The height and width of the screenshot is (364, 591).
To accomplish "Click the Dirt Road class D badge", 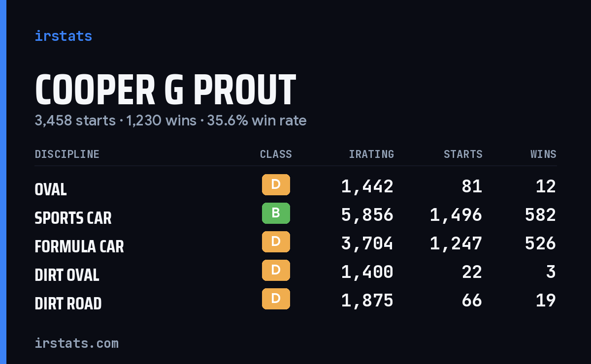I will pos(276,299).
